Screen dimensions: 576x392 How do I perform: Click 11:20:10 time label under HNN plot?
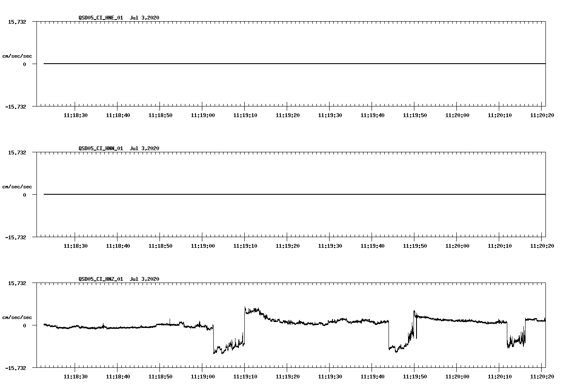pos(500,246)
